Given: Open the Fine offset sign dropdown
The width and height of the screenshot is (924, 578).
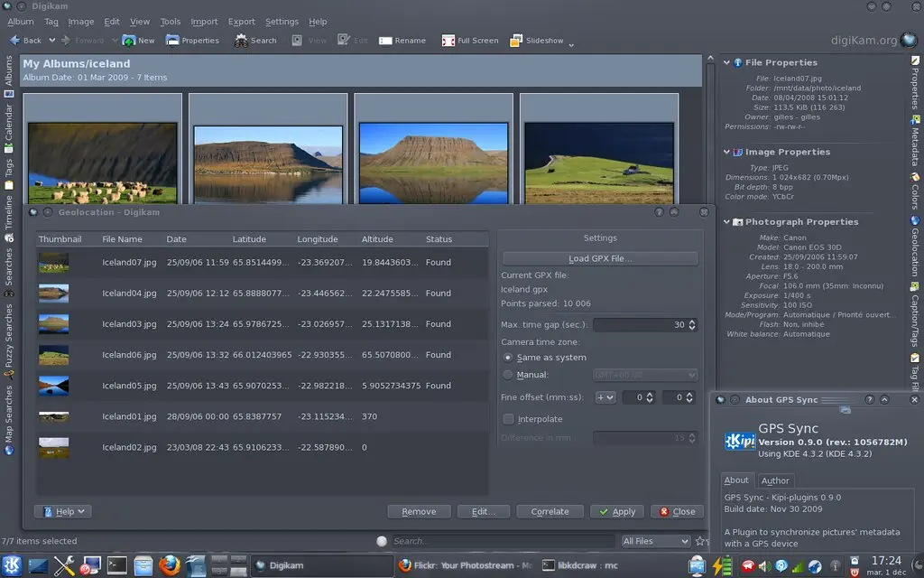Looking at the screenshot, I should pyautogui.click(x=605, y=397).
